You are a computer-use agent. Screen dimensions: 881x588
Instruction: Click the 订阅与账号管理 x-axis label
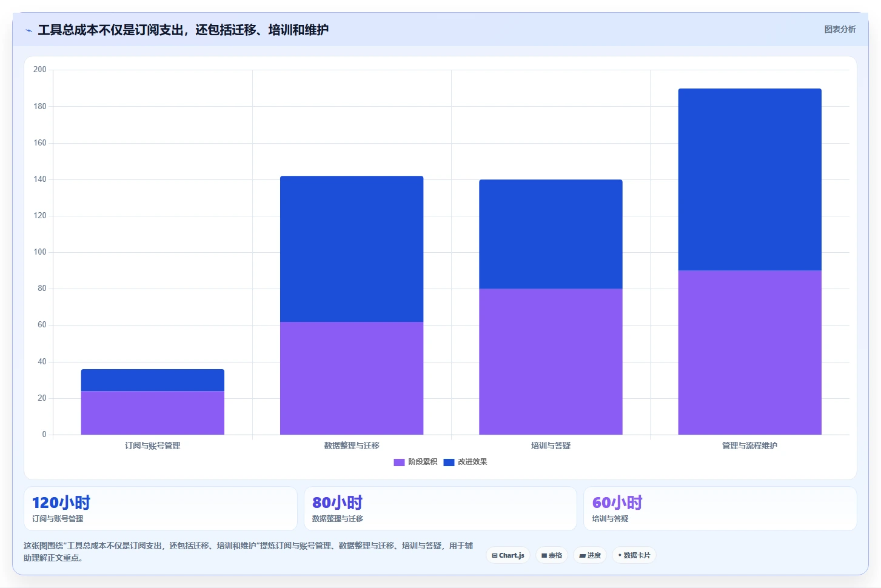[153, 446]
